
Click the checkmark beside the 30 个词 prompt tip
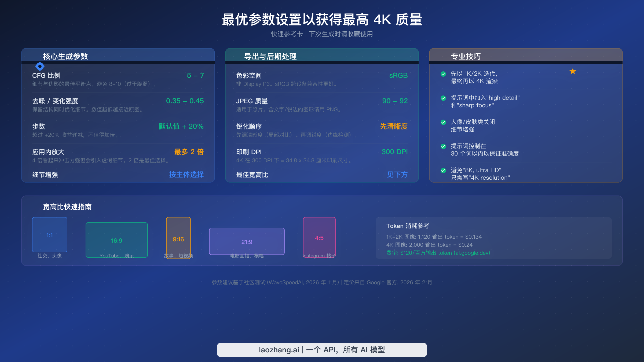(x=443, y=146)
